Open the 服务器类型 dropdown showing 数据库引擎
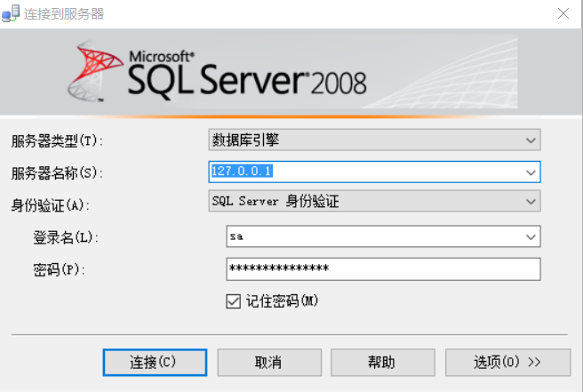This screenshot has width=583, height=392. coord(374,140)
